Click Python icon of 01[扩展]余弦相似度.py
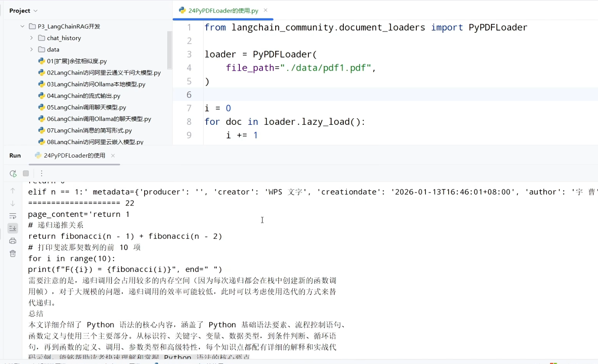The image size is (598, 364). click(41, 61)
